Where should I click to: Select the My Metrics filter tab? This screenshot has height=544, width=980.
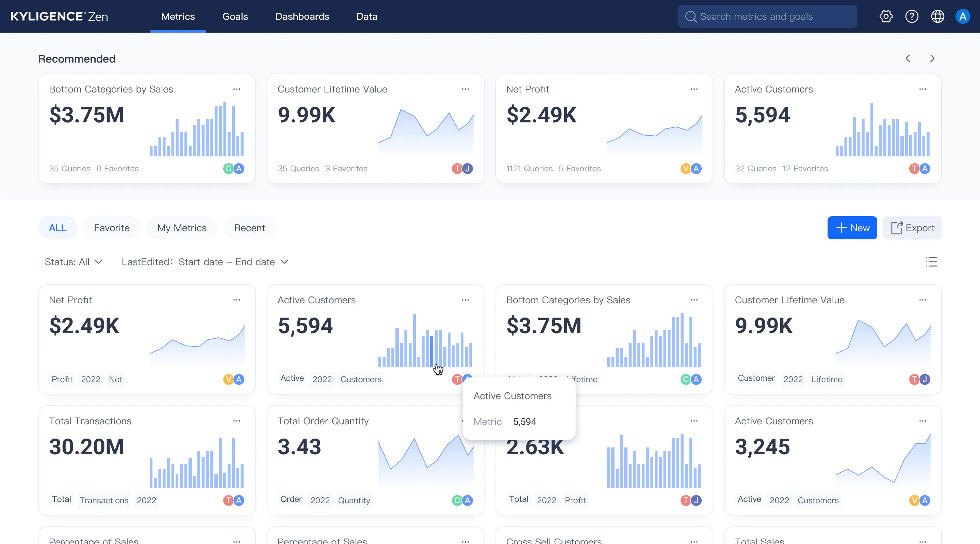pos(182,228)
